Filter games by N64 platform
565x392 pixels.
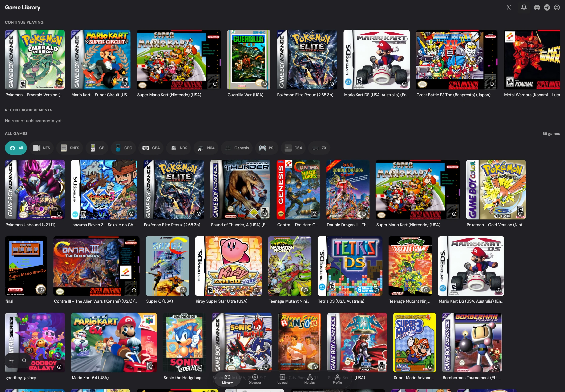coord(206,148)
